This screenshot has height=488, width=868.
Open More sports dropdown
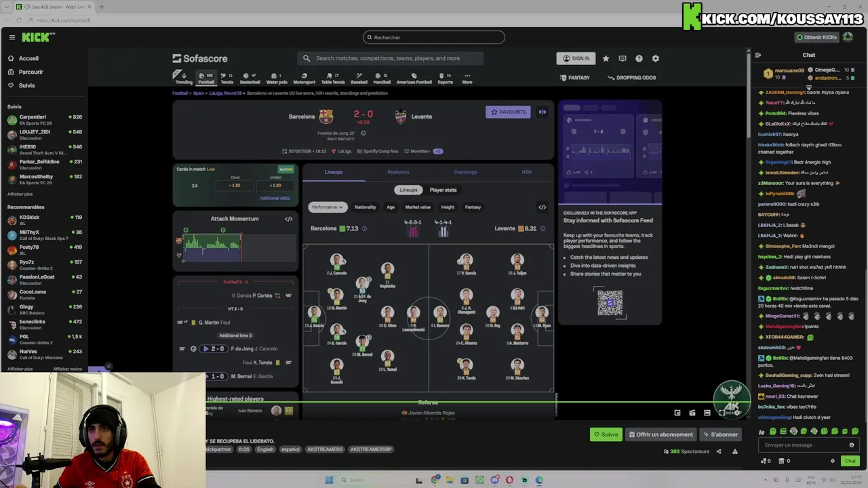point(467,78)
